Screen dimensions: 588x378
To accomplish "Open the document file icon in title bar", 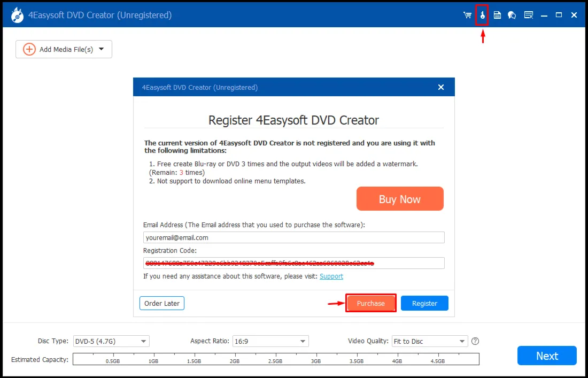I will click(x=497, y=15).
